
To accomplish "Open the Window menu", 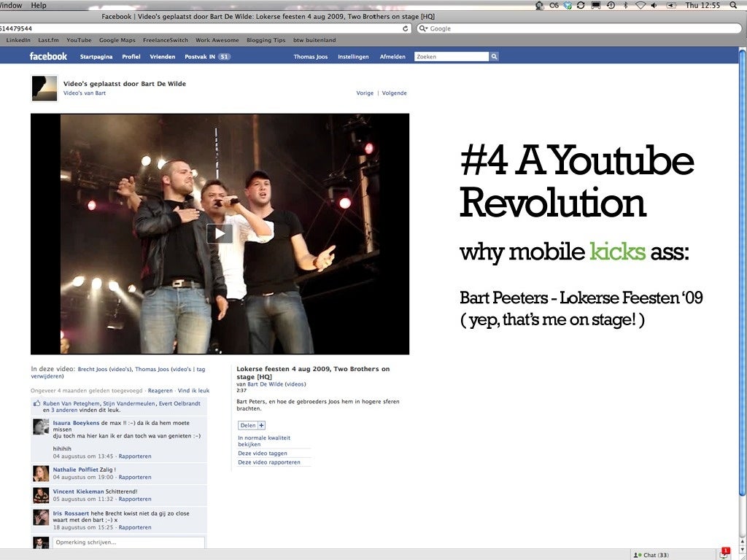I will pyautogui.click(x=11, y=5).
